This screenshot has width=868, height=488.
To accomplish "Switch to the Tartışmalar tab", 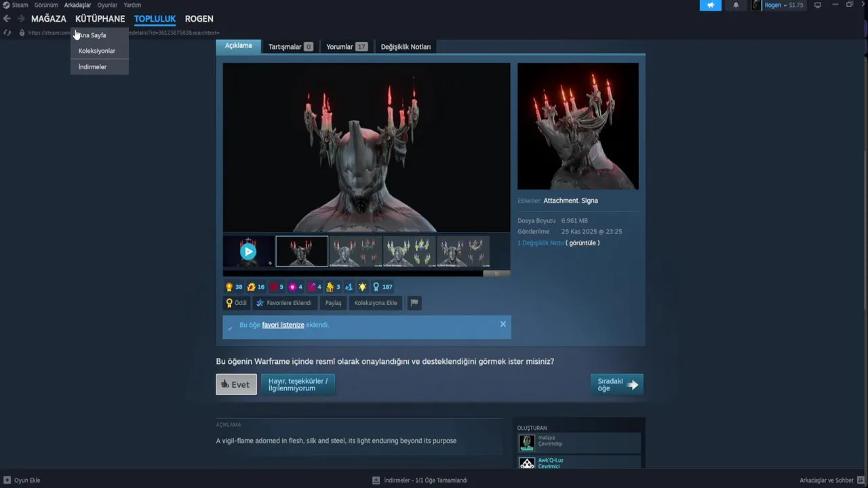I will (290, 47).
